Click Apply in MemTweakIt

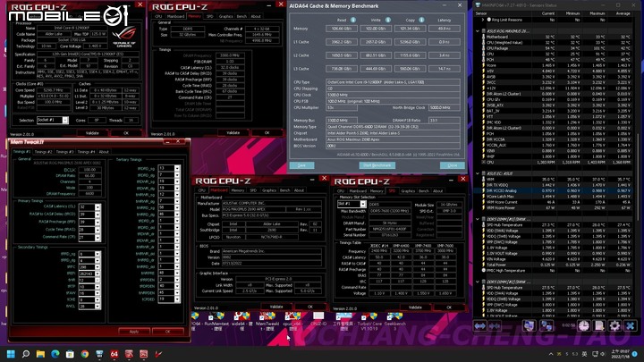(134, 332)
